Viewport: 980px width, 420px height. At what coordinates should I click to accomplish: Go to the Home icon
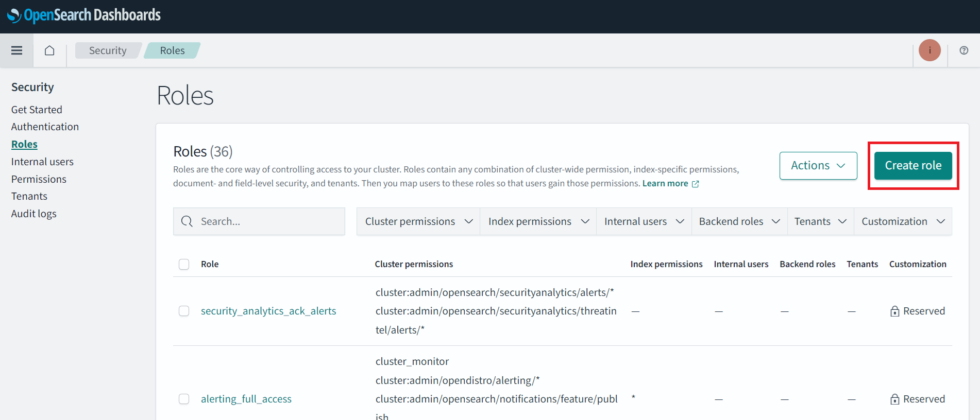[x=49, y=50]
